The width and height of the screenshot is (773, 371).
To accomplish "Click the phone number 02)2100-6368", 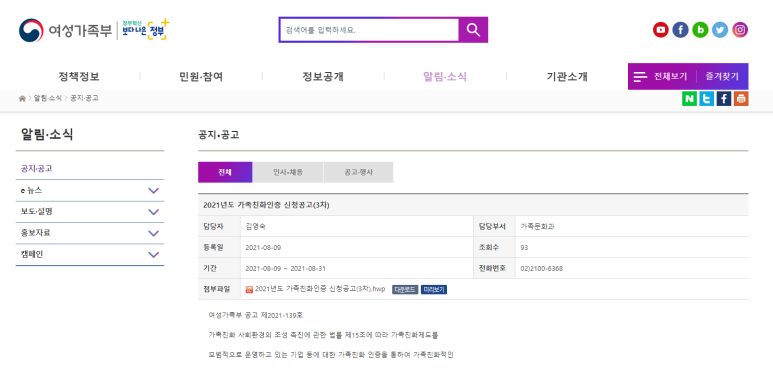I will click(x=542, y=269).
